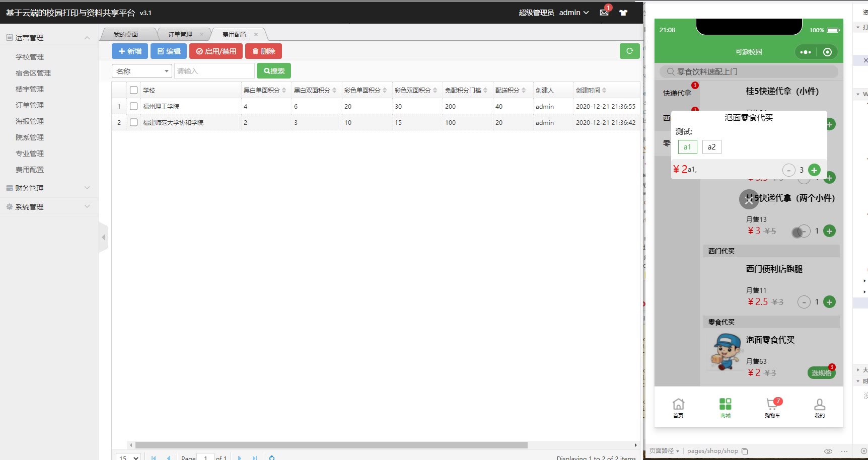The image size is (868, 460).
Task: Open the theme shirt icon in header
Action: click(x=623, y=13)
